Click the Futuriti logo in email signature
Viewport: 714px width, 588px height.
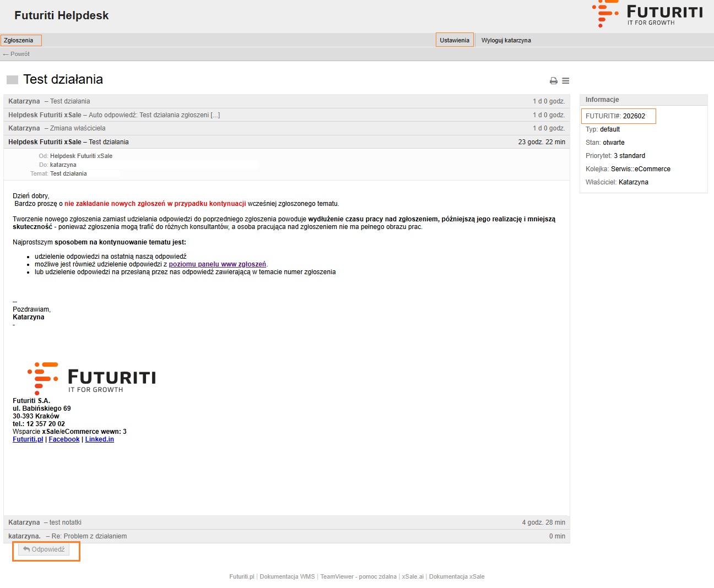tap(91, 378)
